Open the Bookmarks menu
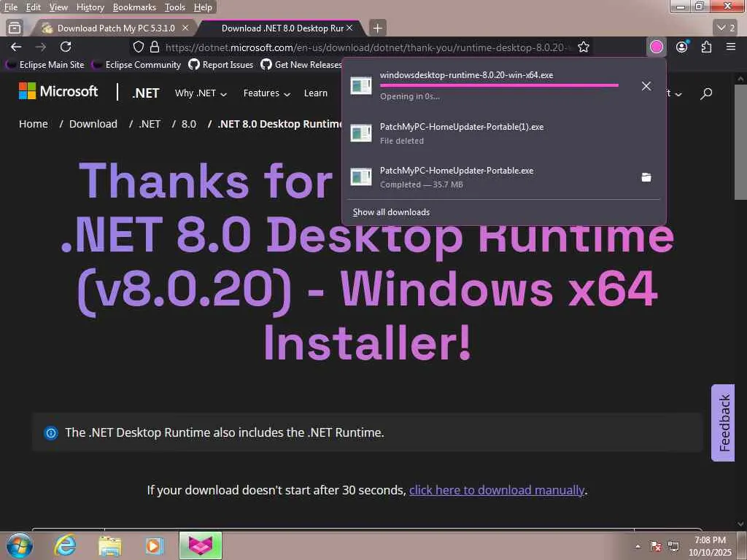 click(x=134, y=7)
